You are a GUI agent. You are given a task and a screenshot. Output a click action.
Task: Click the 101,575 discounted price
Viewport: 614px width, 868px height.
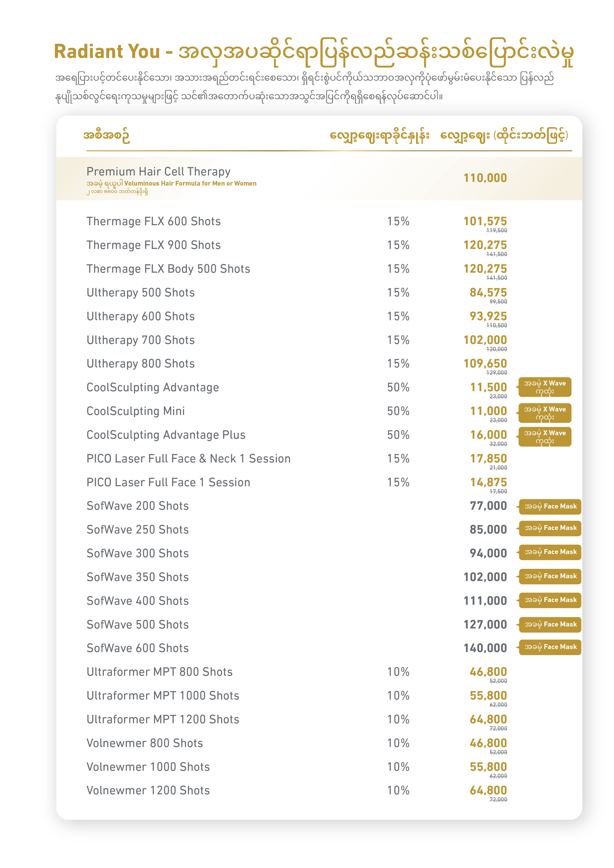(485, 221)
